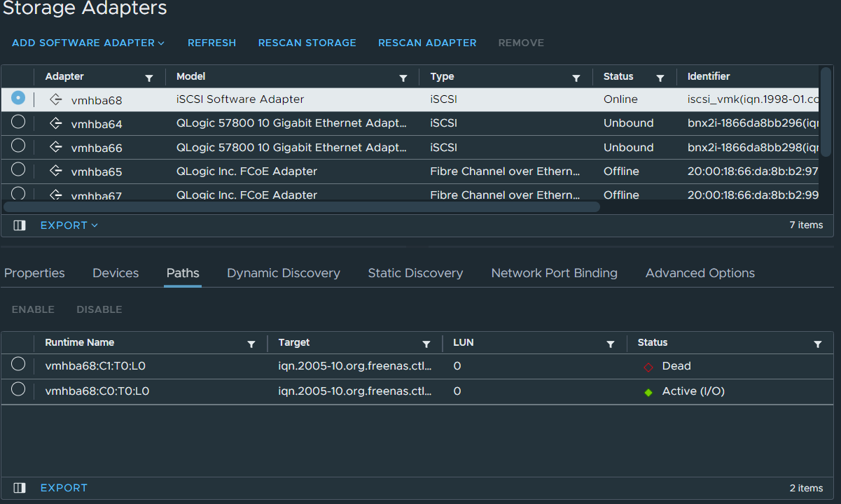Click ENABLE path button
This screenshot has width=841, height=504.
tap(33, 309)
